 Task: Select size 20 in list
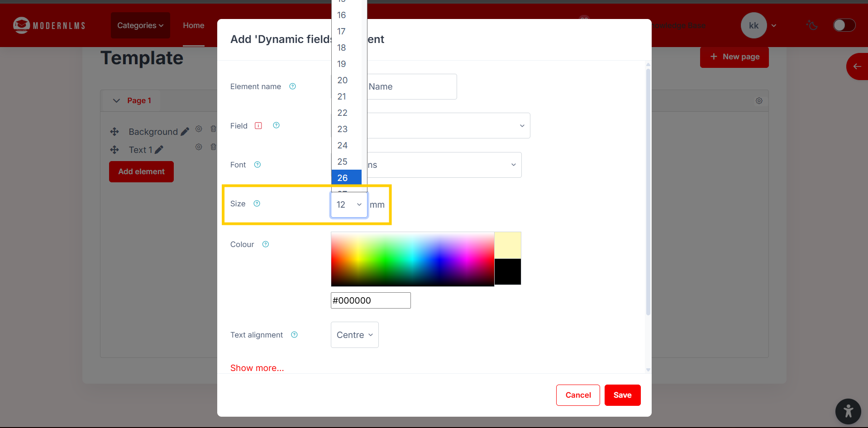tap(347, 80)
